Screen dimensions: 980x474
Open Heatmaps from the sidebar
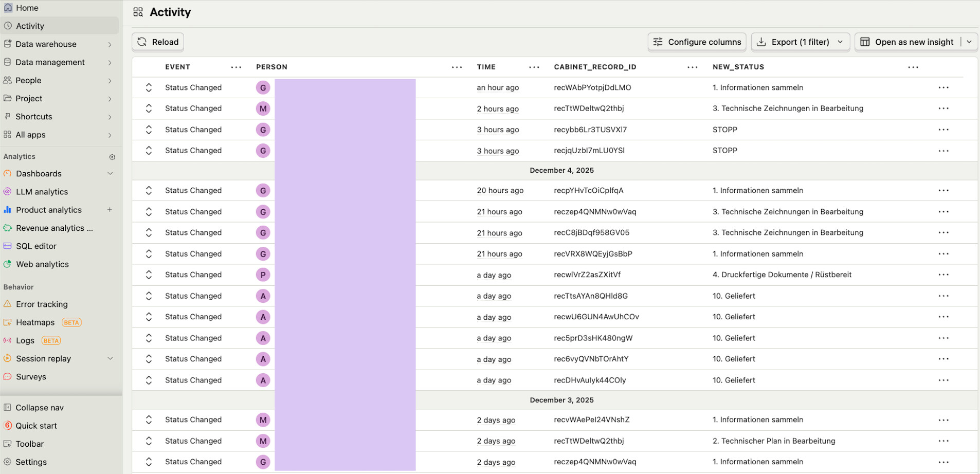(x=35, y=322)
